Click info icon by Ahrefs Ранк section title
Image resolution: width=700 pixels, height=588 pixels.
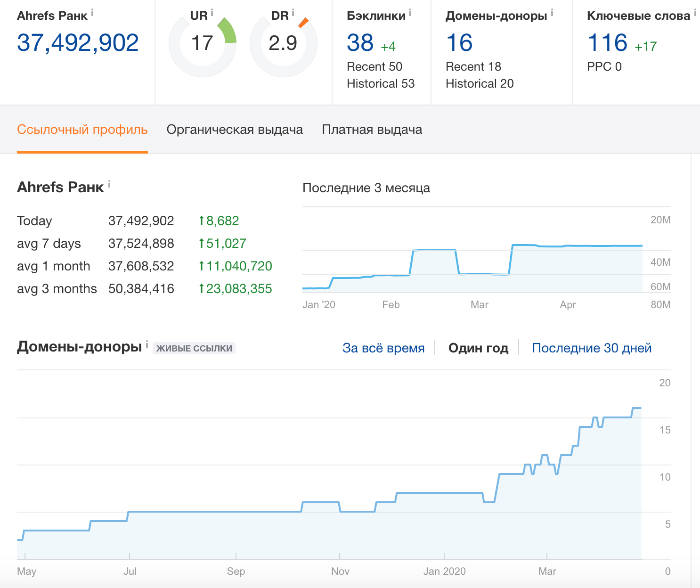(109, 184)
